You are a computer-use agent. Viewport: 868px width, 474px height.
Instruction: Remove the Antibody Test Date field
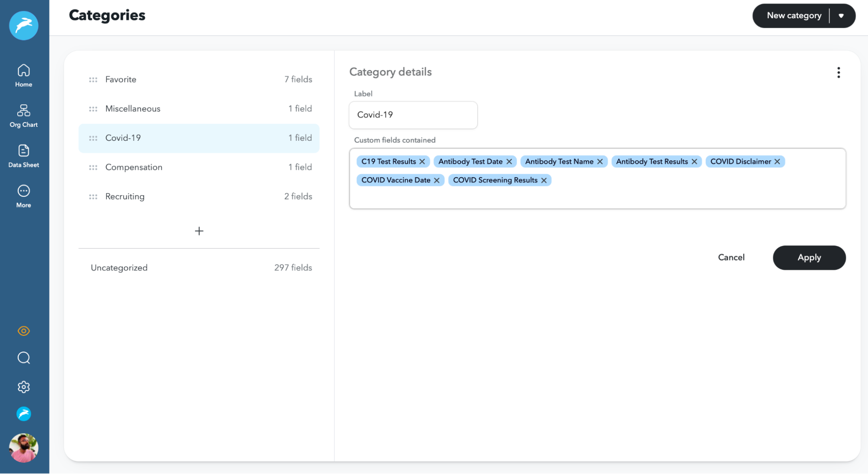coord(509,161)
